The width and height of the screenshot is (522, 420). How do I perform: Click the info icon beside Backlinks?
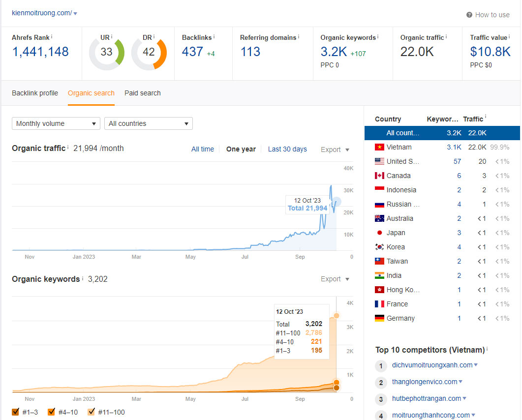click(214, 36)
